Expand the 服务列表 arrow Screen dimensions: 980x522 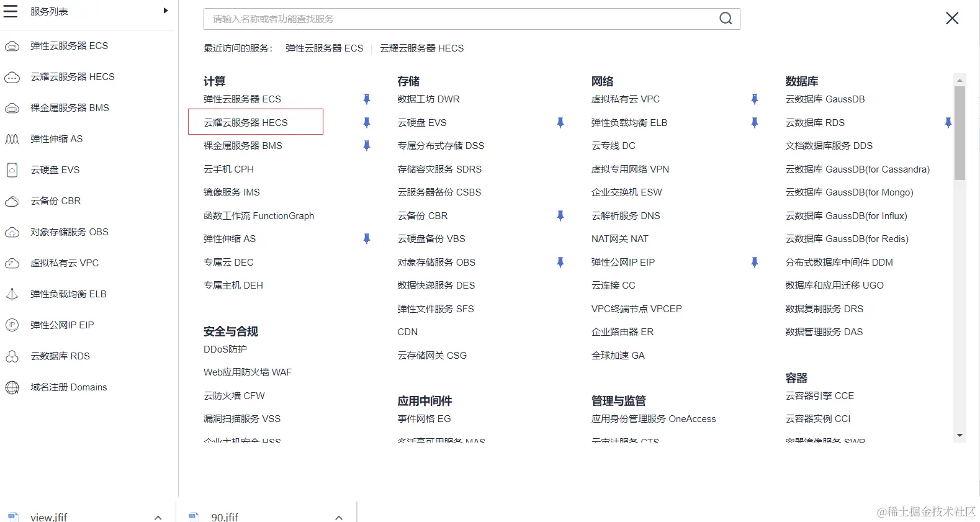coord(166,11)
